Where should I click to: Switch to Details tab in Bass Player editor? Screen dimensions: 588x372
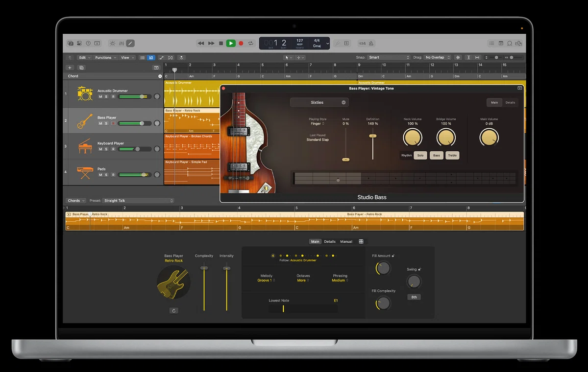[x=330, y=241]
